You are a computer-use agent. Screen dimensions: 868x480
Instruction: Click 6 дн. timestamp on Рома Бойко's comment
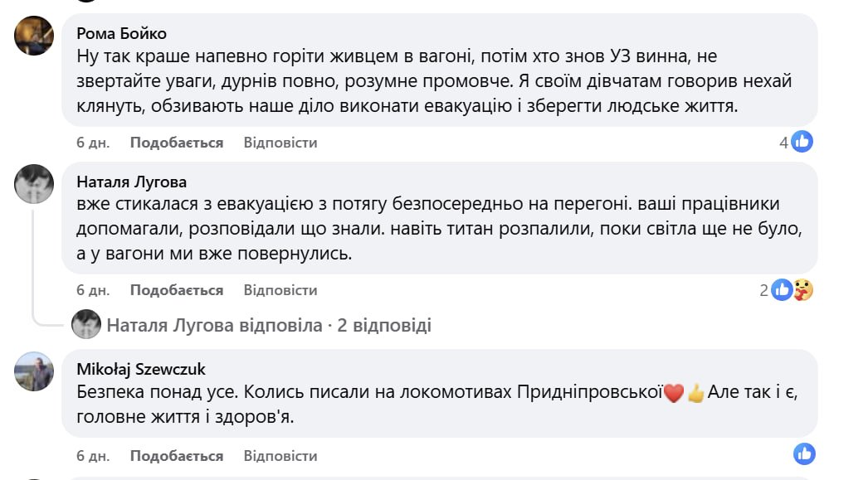point(93,143)
